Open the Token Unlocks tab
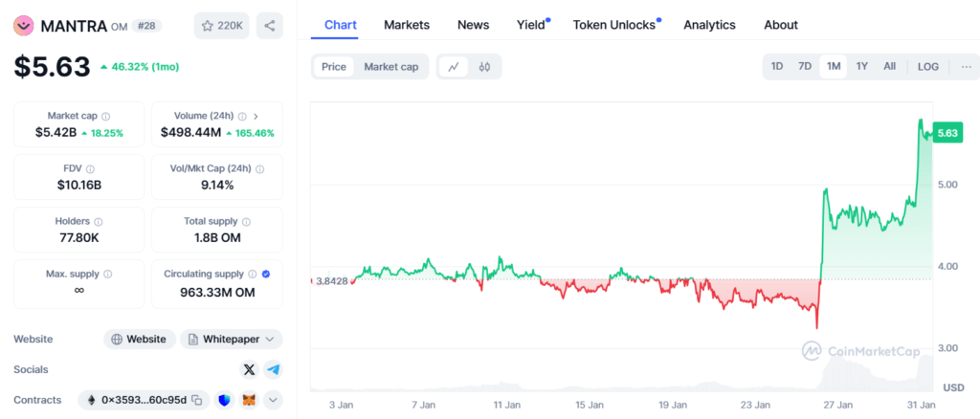Image resolution: width=980 pixels, height=419 pixels. click(x=614, y=25)
